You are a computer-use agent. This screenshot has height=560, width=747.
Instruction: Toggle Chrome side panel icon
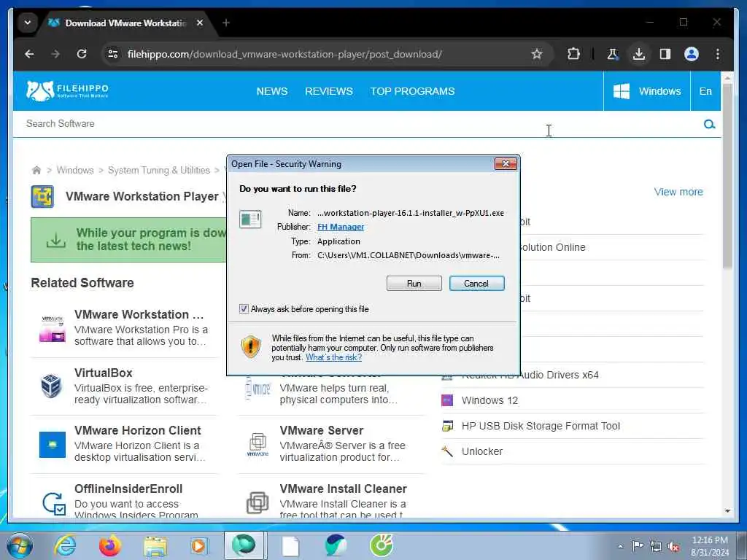665,54
